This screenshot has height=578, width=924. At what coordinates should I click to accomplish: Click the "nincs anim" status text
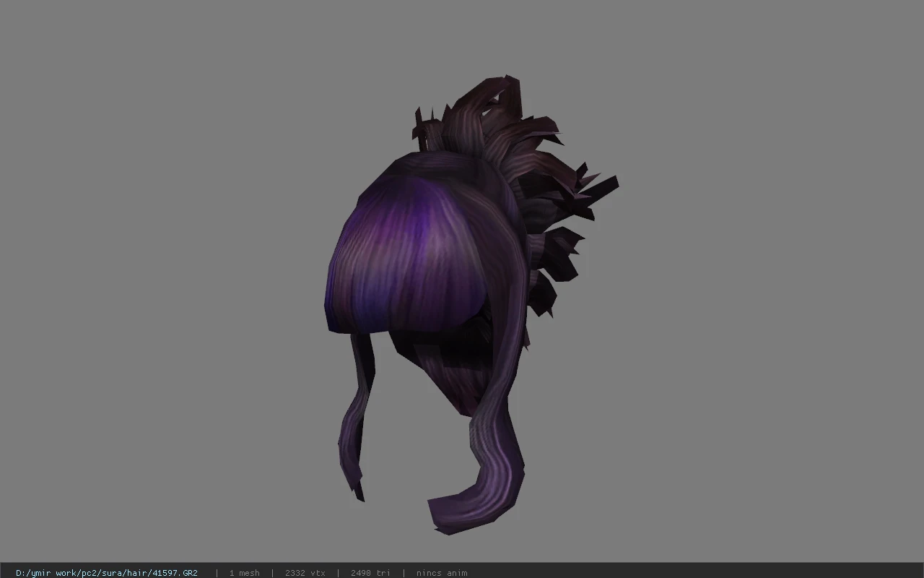click(x=442, y=573)
